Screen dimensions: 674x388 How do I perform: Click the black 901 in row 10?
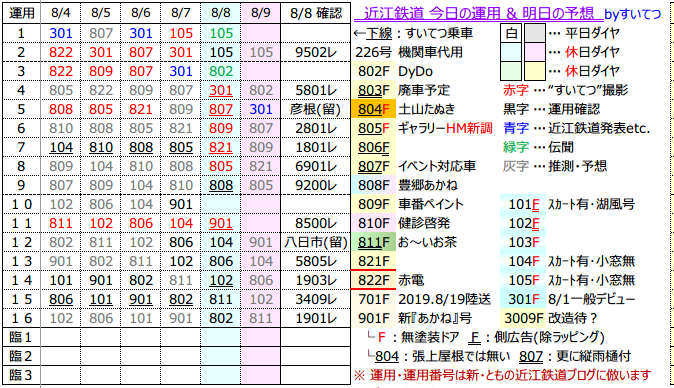pyautogui.click(x=180, y=204)
